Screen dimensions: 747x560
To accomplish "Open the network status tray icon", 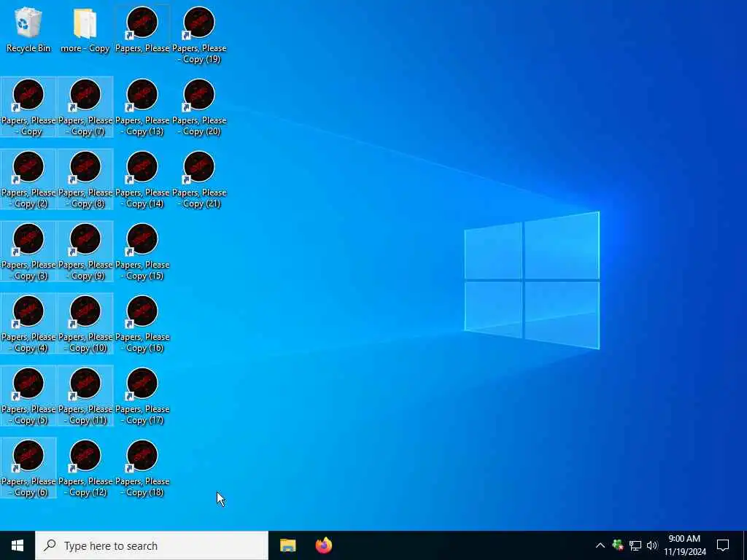I will coord(635,545).
